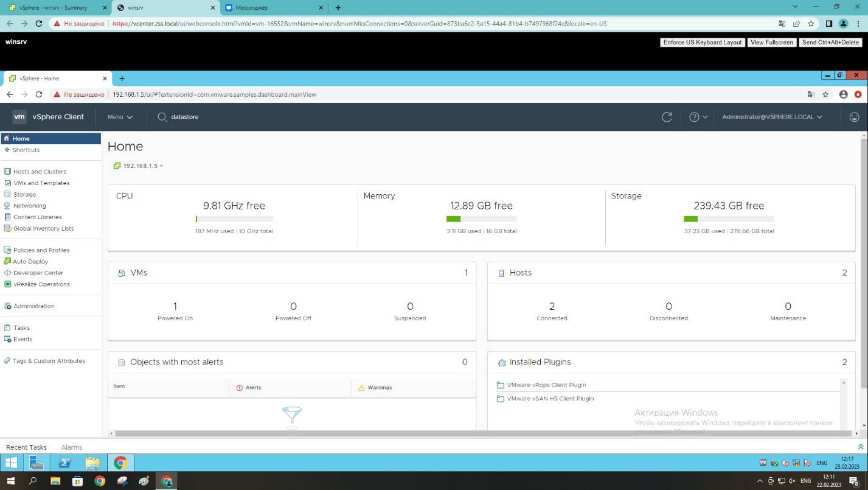Open a new tab in the inner Chrome

122,79
